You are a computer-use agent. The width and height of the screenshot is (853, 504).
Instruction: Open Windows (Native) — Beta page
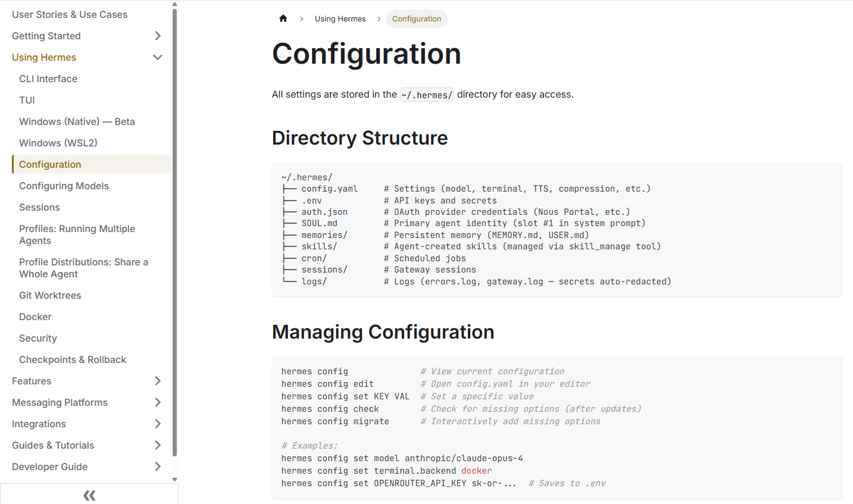coord(77,121)
